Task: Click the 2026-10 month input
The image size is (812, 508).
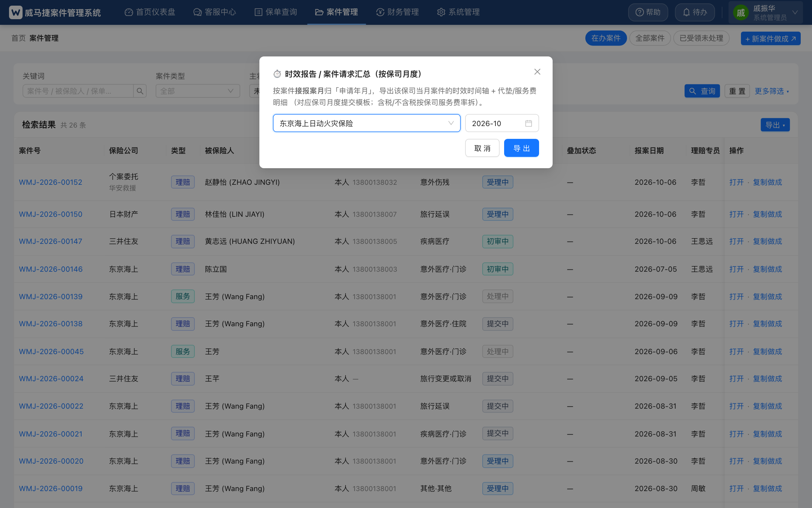Action: point(502,123)
